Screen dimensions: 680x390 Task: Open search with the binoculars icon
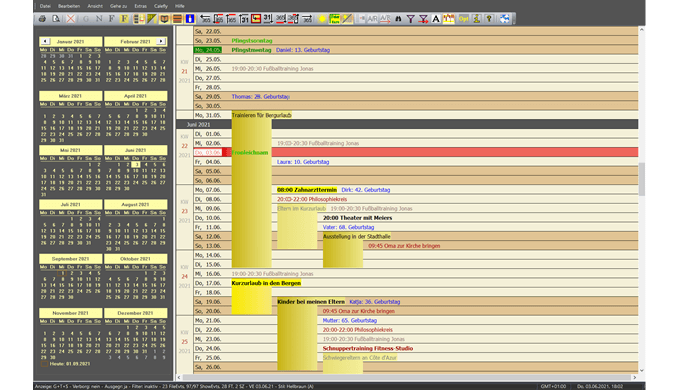(x=398, y=19)
